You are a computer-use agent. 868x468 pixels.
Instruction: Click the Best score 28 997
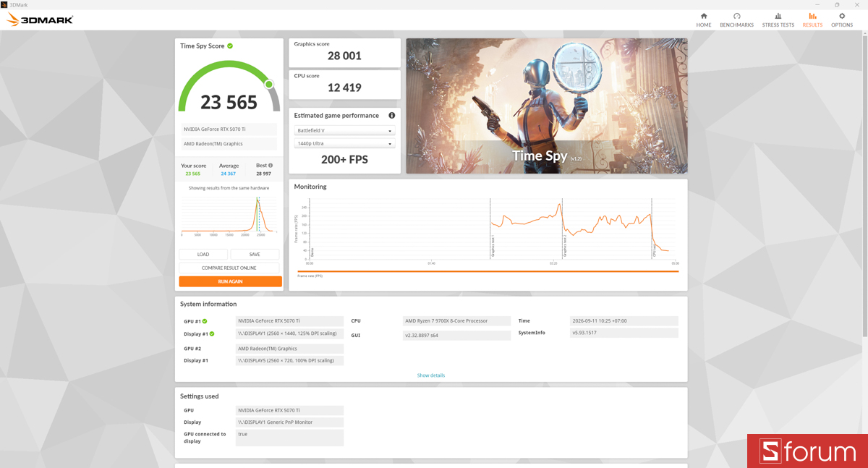[x=264, y=174]
